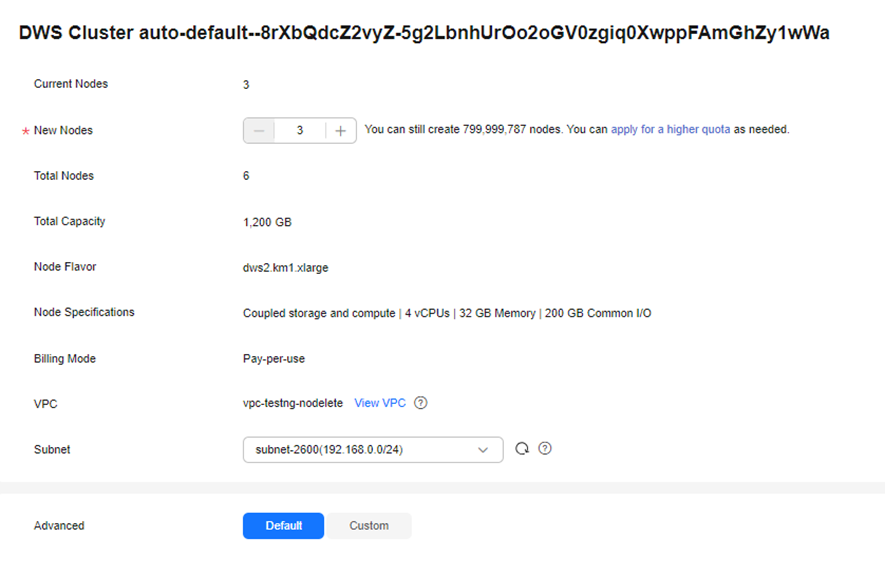
Task: Click the Pay-per-use billing mode value
Action: [x=274, y=359]
